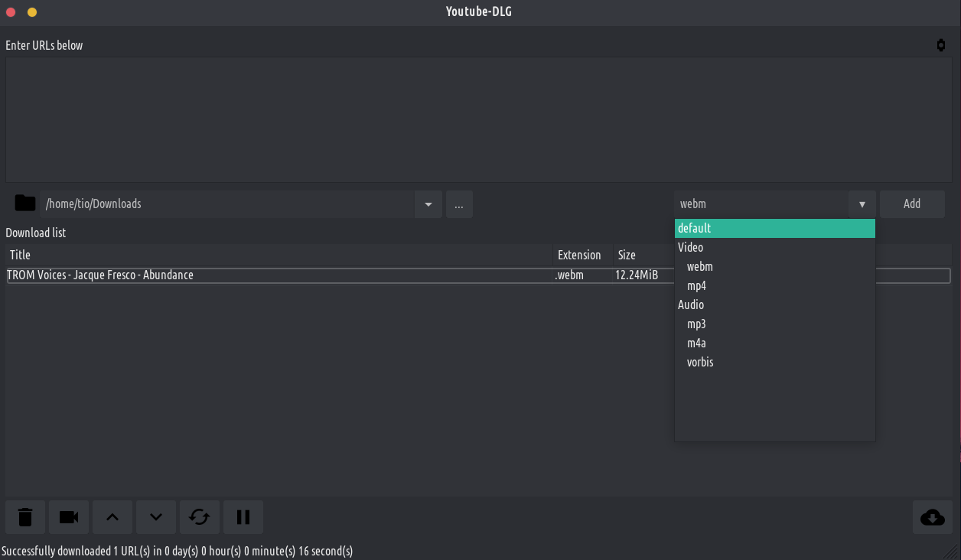Click the pause icon button
Viewport: 961px width, 560px height.
(x=243, y=517)
